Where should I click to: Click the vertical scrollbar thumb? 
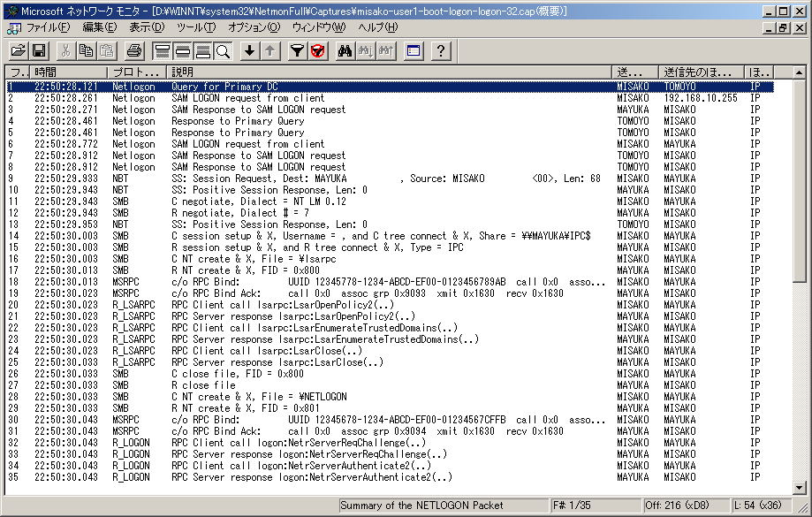[x=799, y=179]
